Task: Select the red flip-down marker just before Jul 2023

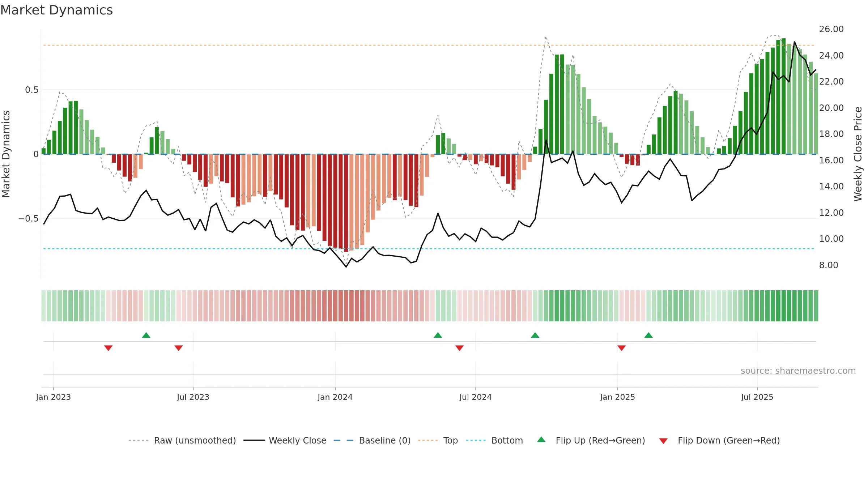Action: click(179, 348)
